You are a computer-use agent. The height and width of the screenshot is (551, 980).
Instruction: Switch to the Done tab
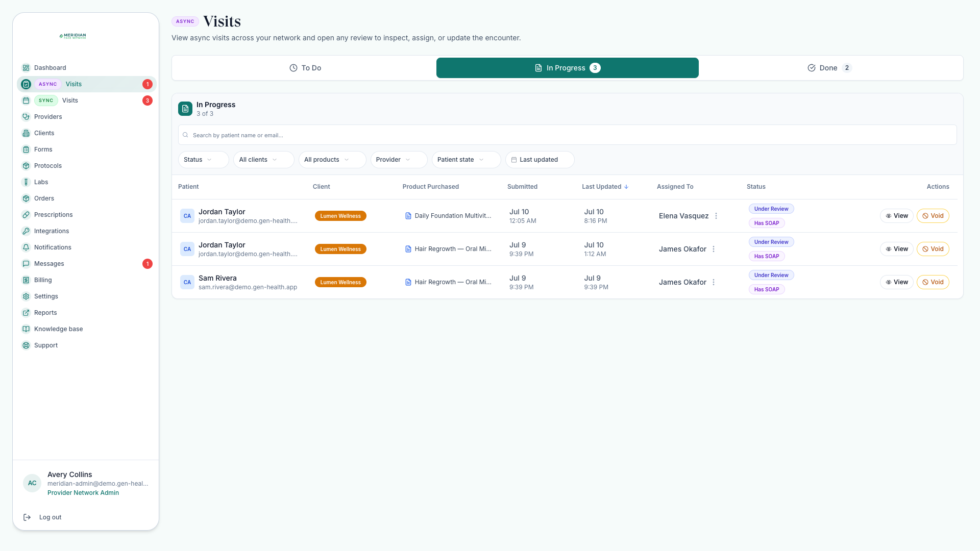click(829, 68)
